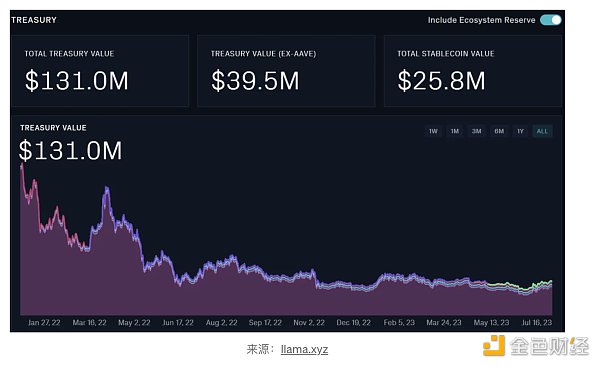The height and width of the screenshot is (367, 600).
Task: Toggle the Include Ecosystem Reserve switch
Action: [x=550, y=20]
